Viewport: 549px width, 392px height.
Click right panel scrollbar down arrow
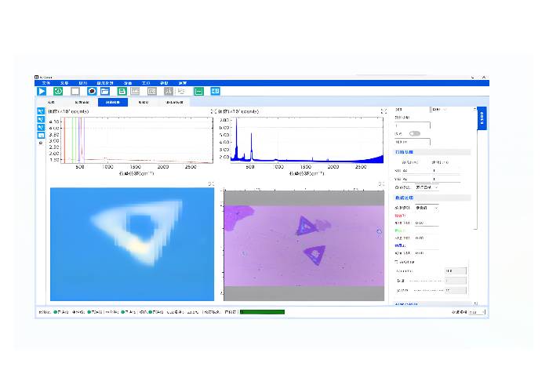click(x=475, y=303)
